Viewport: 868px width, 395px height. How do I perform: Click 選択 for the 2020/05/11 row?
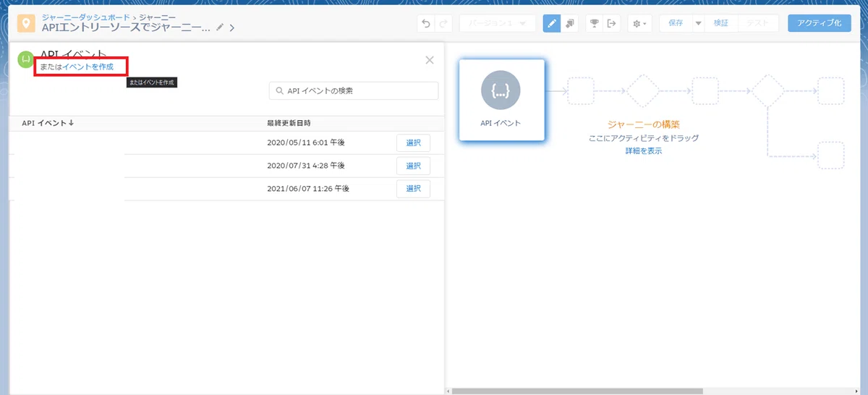pos(413,143)
